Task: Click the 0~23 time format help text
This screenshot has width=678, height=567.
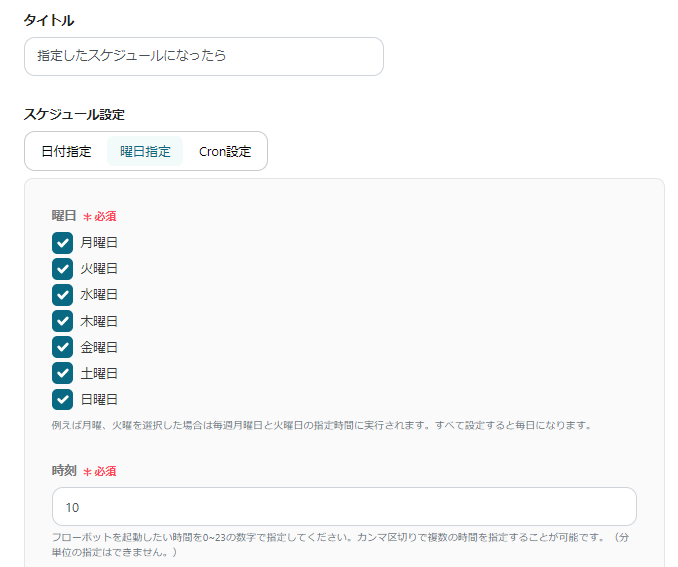Action: pyautogui.click(x=340, y=545)
